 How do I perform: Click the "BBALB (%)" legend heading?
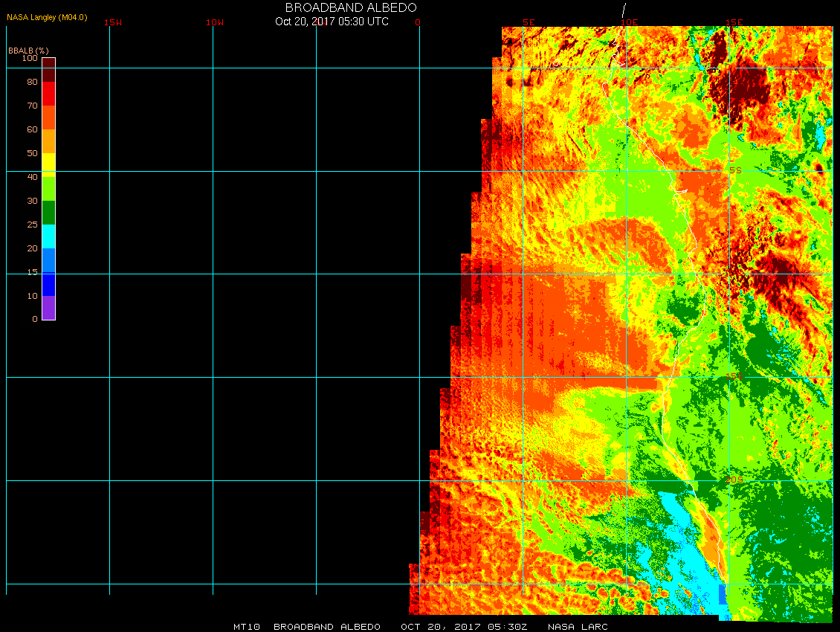28,51
